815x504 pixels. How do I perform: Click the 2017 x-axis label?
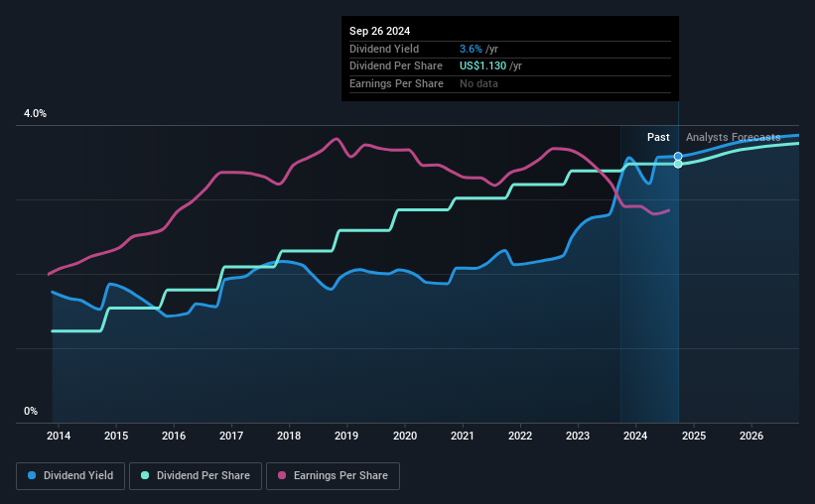[x=231, y=436]
